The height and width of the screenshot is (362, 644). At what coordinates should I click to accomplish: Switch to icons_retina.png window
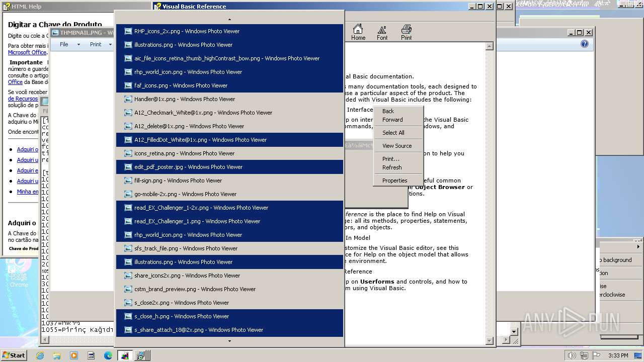pos(229,153)
